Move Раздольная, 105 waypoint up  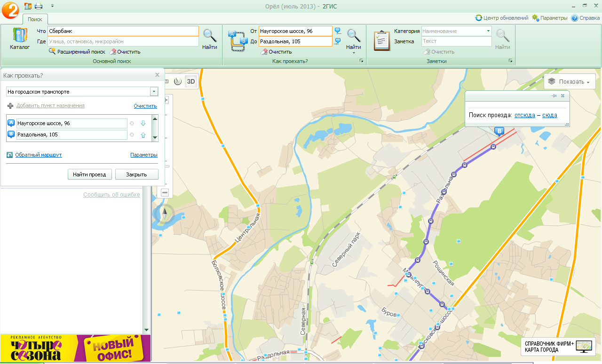pyautogui.click(x=143, y=135)
